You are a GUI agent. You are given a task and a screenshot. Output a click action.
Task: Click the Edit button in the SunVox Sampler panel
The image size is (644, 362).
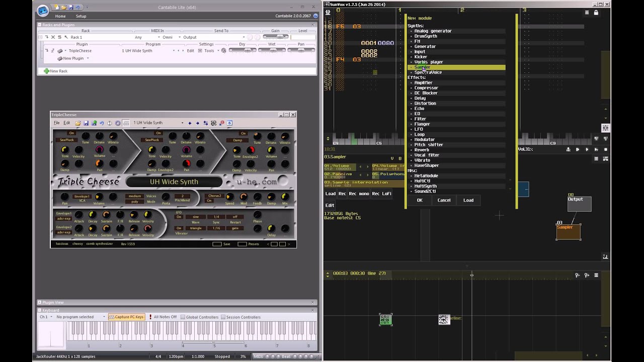tap(330, 205)
